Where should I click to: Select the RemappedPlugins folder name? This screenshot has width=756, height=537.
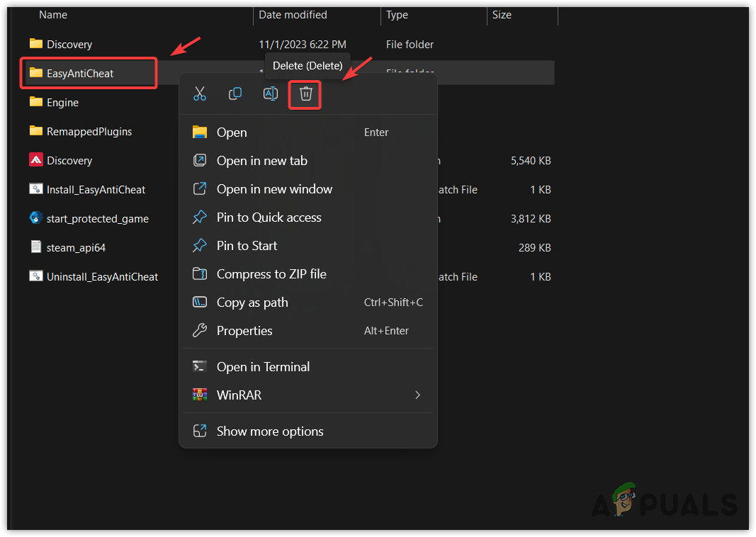coord(89,132)
